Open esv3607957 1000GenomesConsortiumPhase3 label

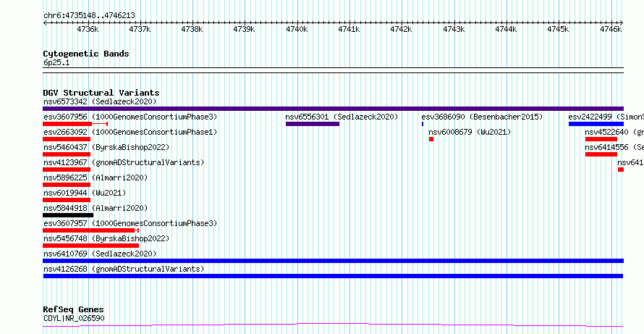coord(130,223)
